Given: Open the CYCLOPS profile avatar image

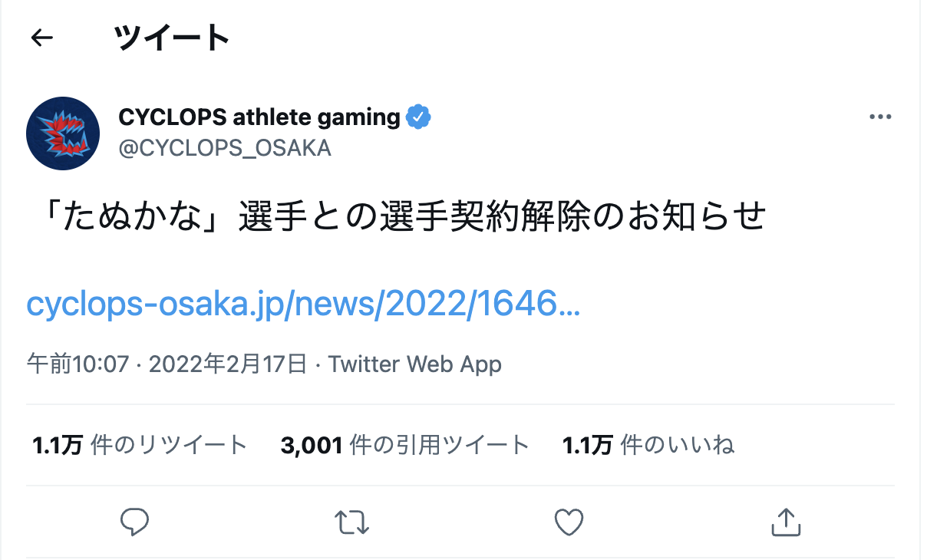Looking at the screenshot, I should tap(63, 133).
